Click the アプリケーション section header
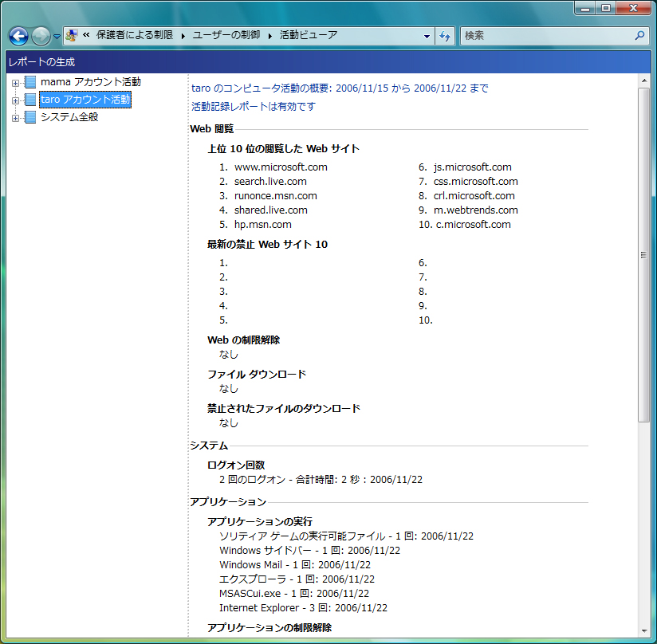657x644 pixels. click(228, 502)
